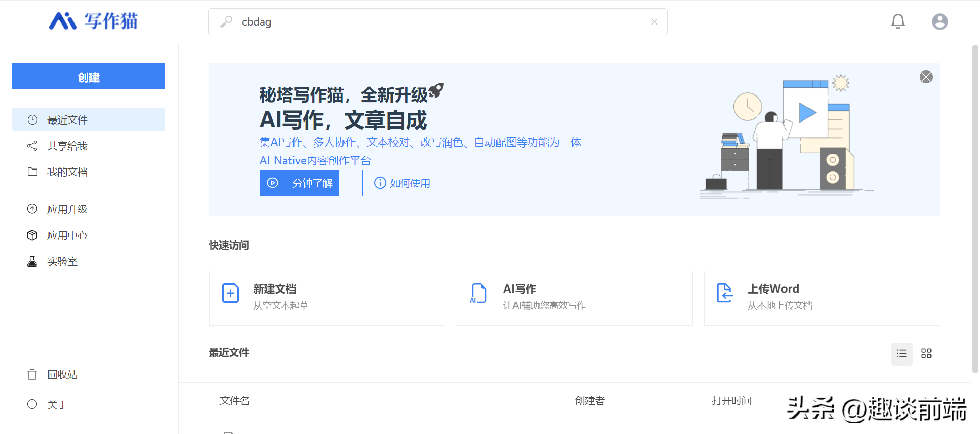Click the info icon beside 关于
980x434 pixels.
click(x=32, y=404)
